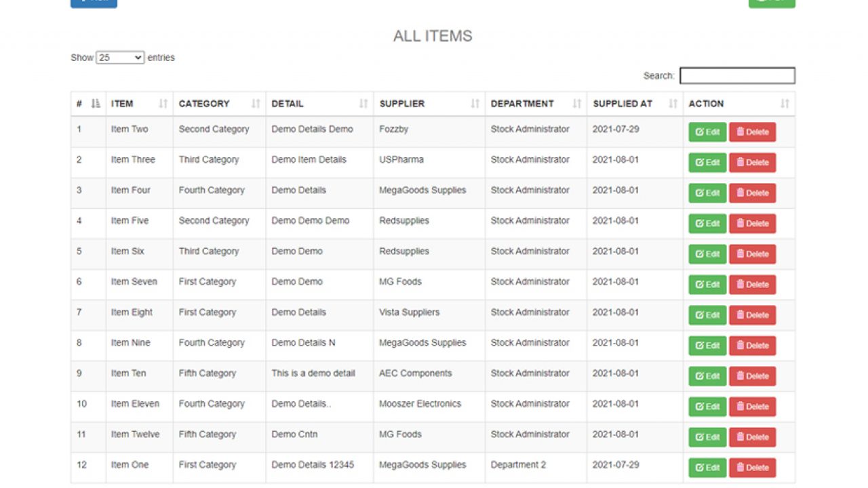Sort by the SUPPLIED AT column arrows
The width and height of the screenshot is (868, 488).
(x=673, y=104)
